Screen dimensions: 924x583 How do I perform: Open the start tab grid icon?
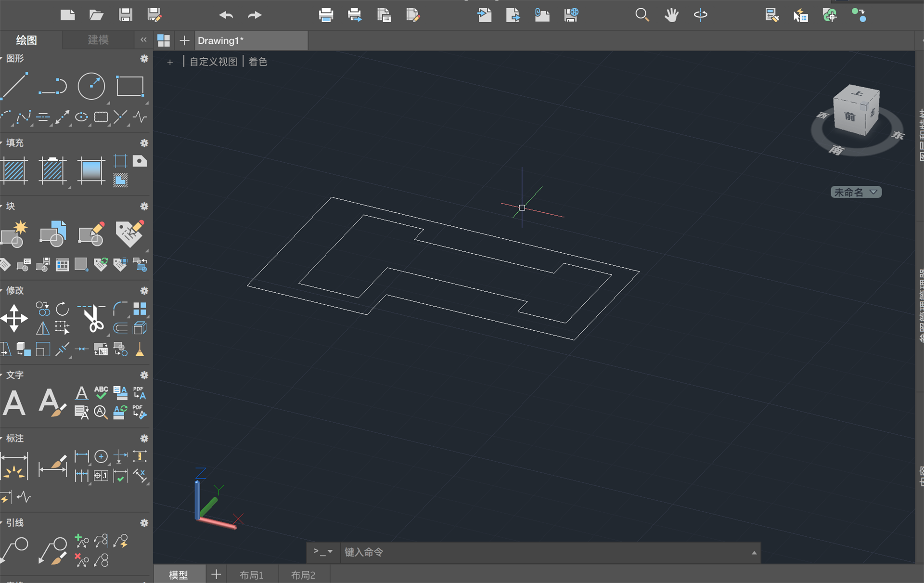click(x=164, y=40)
